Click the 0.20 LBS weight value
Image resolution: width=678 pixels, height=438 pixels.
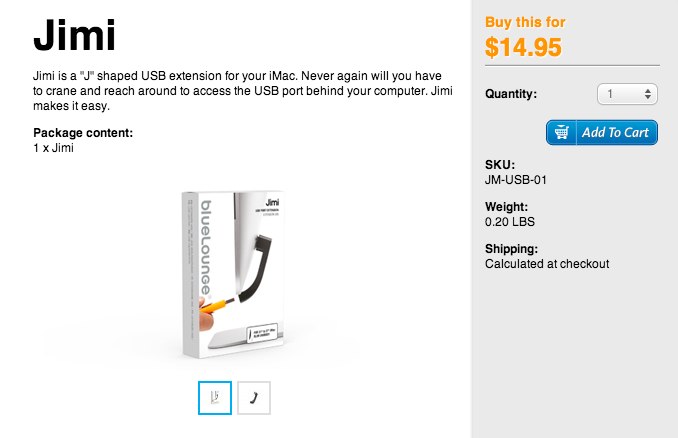pos(508,222)
